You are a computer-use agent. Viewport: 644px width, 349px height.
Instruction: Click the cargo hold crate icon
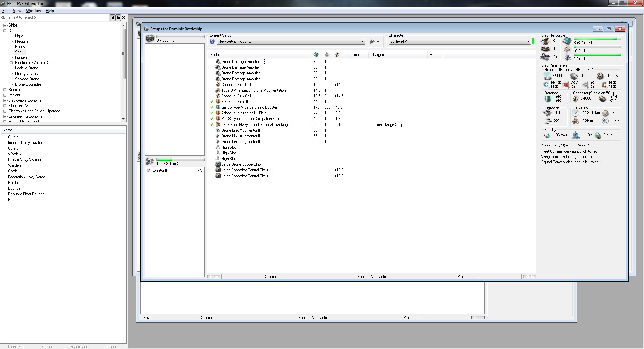(150, 38)
